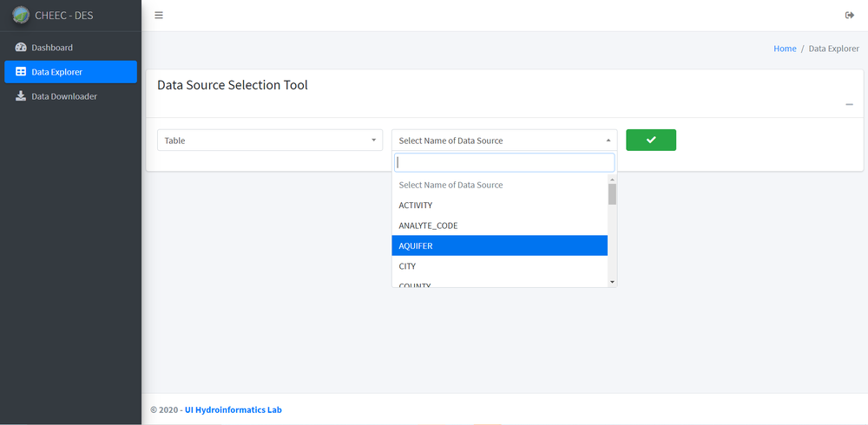Open the Table type dropdown

click(x=269, y=141)
